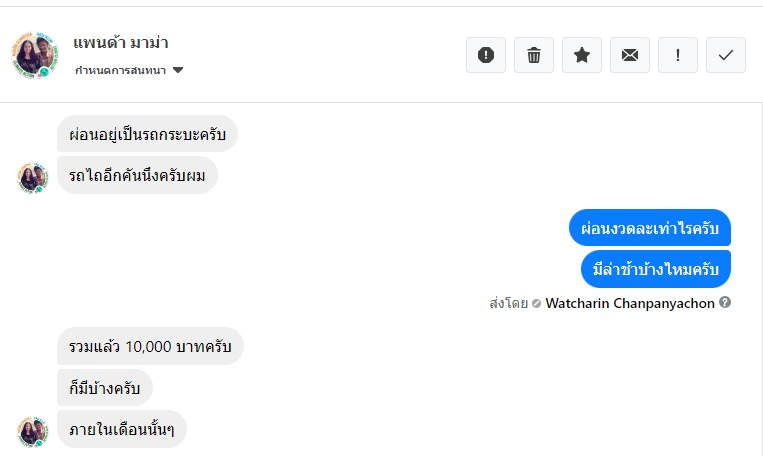
Task: Select the last message ภายในเดือนนั้นๆ
Action: [x=122, y=429]
